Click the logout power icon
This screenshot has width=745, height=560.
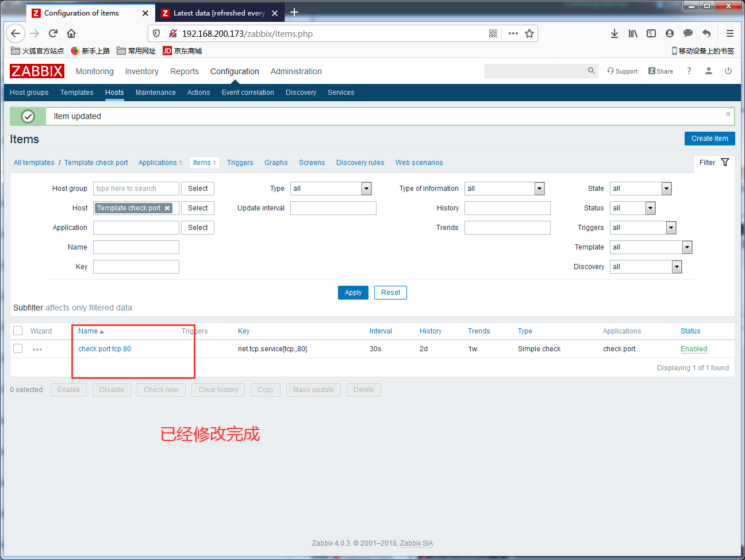(728, 71)
